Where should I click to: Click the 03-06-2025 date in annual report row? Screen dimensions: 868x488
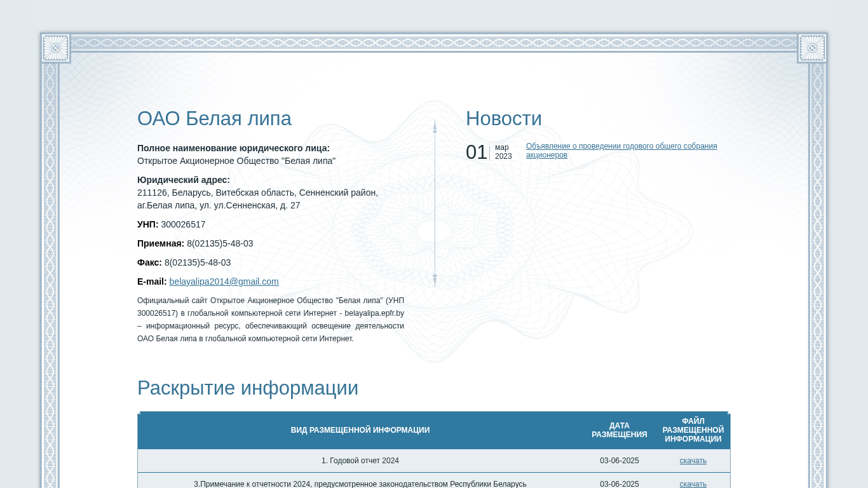coord(619,461)
